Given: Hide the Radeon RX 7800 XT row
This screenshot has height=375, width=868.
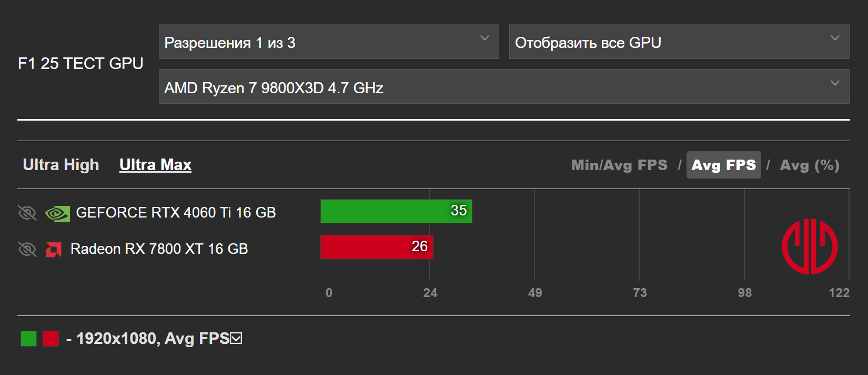Looking at the screenshot, I should (27, 249).
